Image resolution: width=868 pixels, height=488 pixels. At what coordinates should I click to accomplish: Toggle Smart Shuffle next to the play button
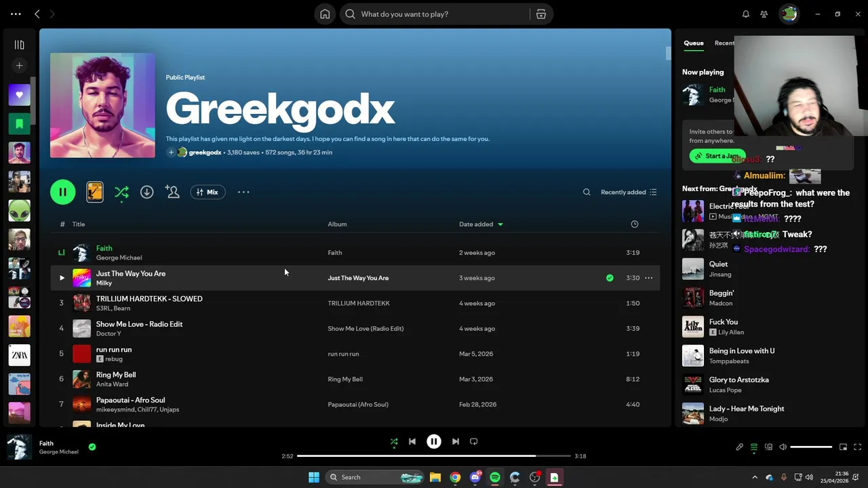[x=121, y=192]
